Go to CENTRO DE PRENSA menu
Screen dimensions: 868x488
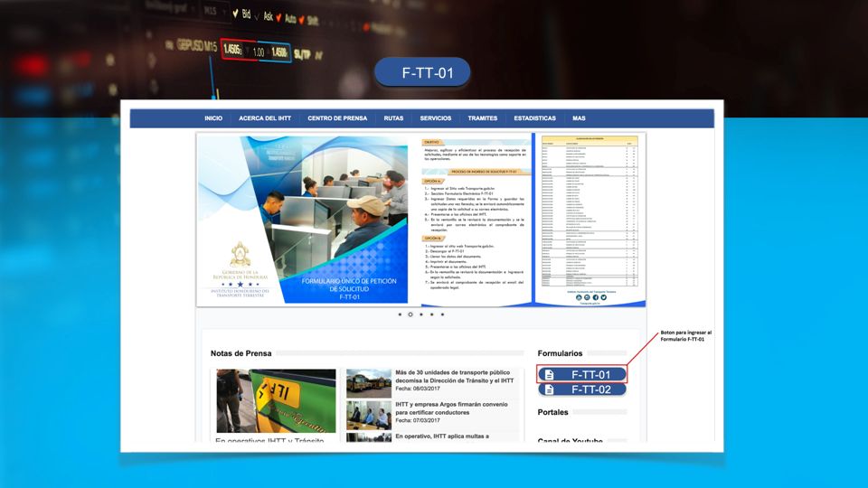337,118
